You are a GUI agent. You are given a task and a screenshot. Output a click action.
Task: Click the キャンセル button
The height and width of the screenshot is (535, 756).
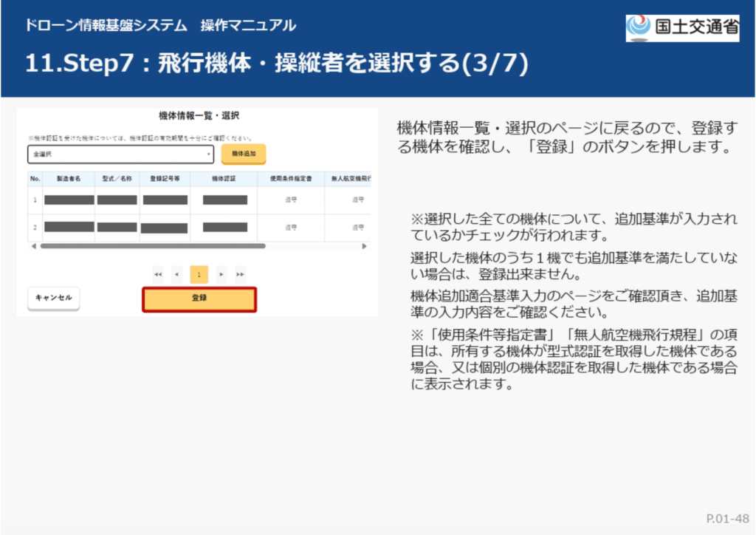pyautogui.click(x=54, y=298)
